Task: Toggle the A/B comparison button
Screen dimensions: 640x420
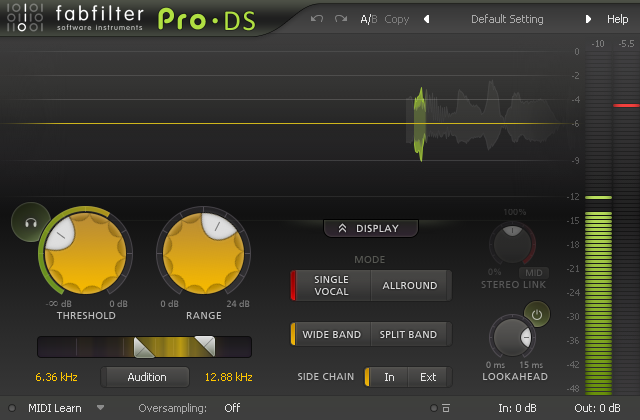Action: (369, 19)
